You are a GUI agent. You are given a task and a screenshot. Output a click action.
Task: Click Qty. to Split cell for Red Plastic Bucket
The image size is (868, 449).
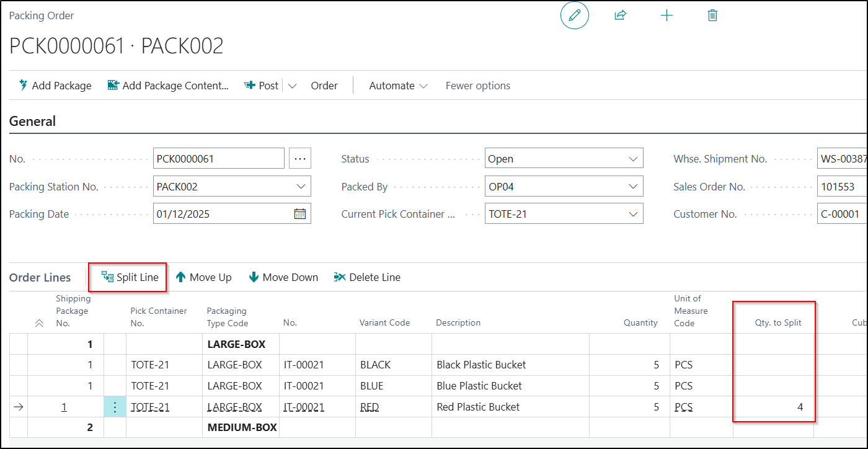[773, 407]
